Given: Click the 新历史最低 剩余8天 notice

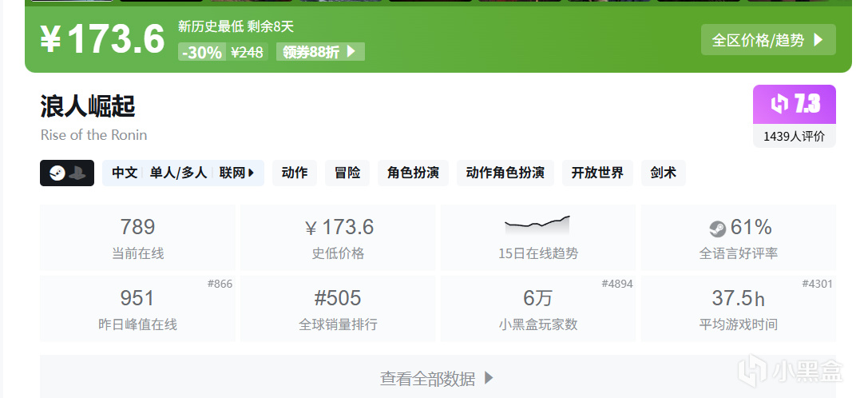Looking at the screenshot, I should point(236,26).
